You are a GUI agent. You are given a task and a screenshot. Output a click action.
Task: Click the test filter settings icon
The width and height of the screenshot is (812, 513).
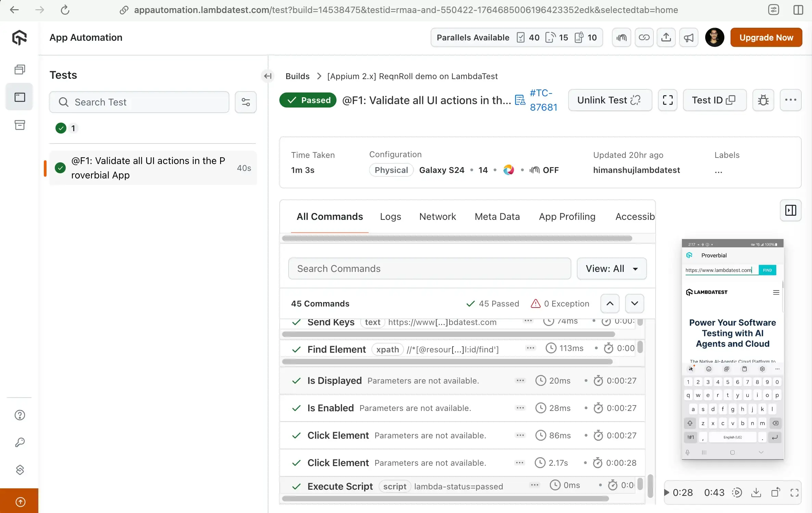coord(245,102)
